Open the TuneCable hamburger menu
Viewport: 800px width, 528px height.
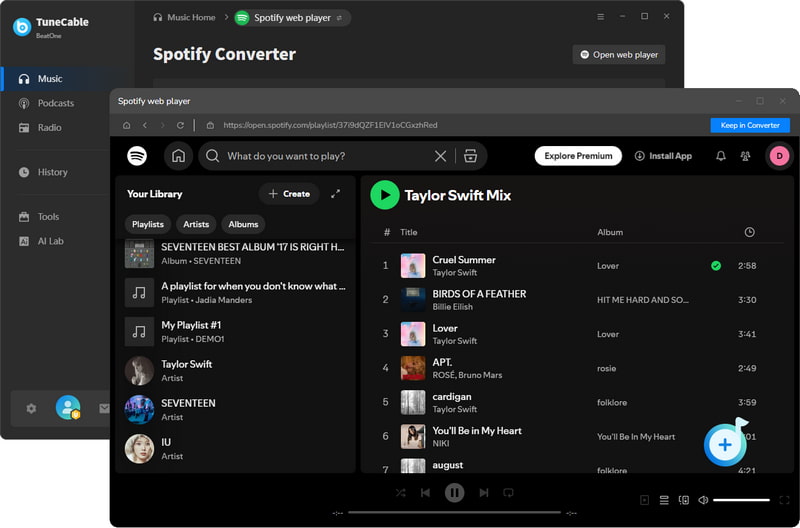point(601,17)
